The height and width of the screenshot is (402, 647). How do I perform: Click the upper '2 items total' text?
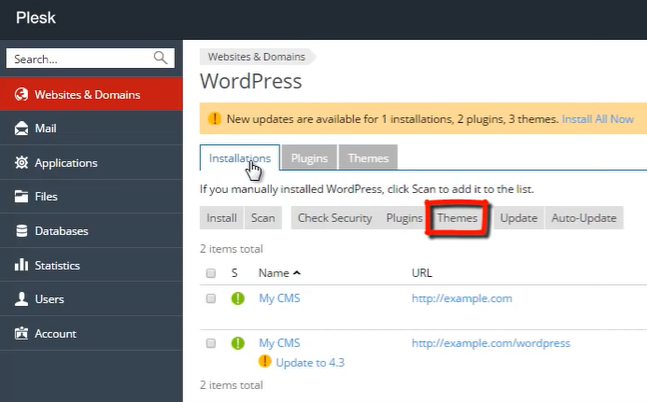point(231,249)
